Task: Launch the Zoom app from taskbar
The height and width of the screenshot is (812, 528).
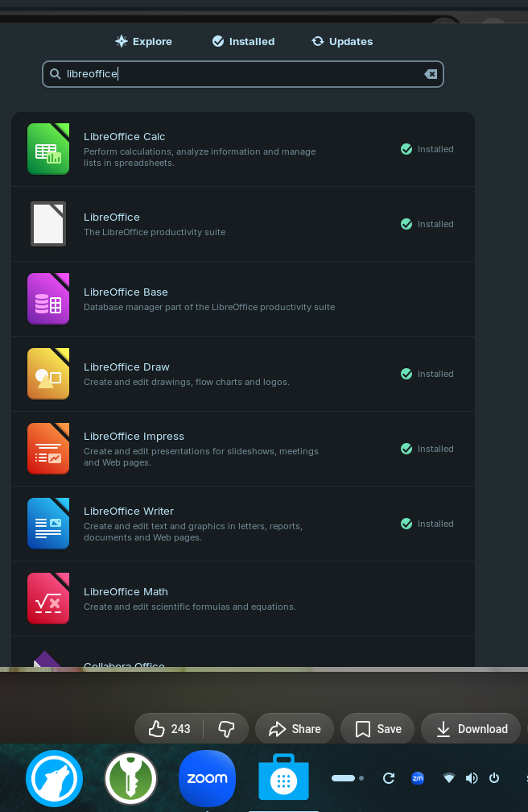Action: pyautogui.click(x=207, y=778)
